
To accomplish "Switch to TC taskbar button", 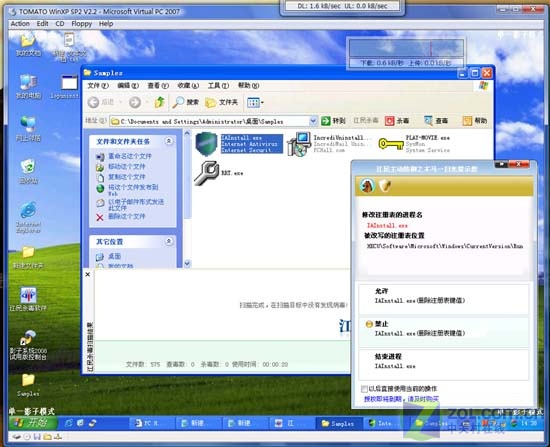I will coord(152,423).
